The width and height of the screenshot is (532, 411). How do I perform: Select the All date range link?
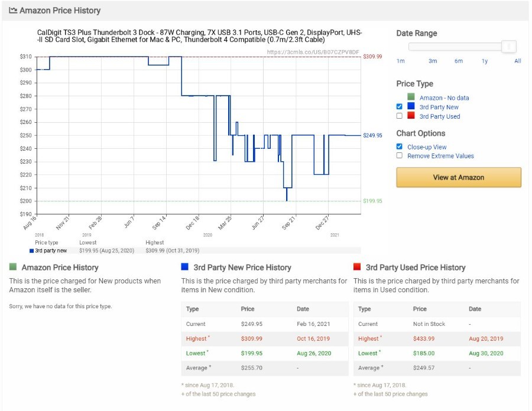tap(517, 61)
